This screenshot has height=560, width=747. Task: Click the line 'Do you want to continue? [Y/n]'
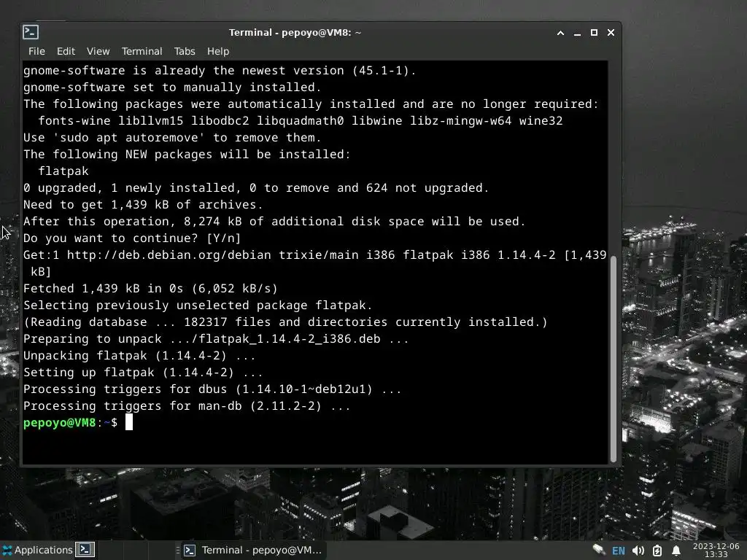(x=132, y=238)
